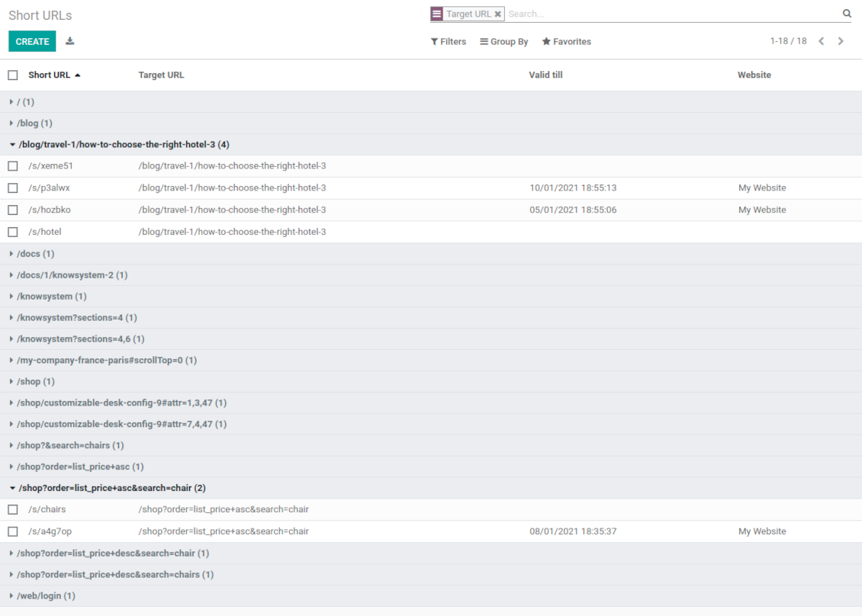The width and height of the screenshot is (862, 616).
Task: Click inside the Search input field
Action: point(671,14)
